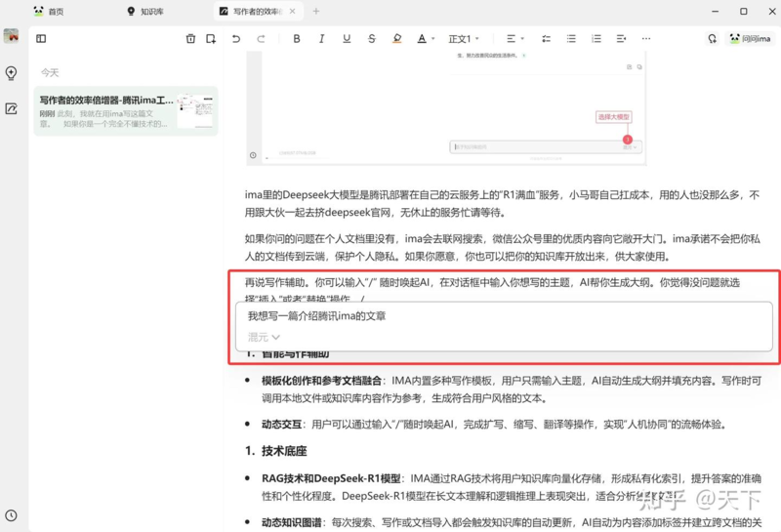The height and width of the screenshot is (532, 781).
Task: Click the 问问ima button
Action: tap(750, 39)
